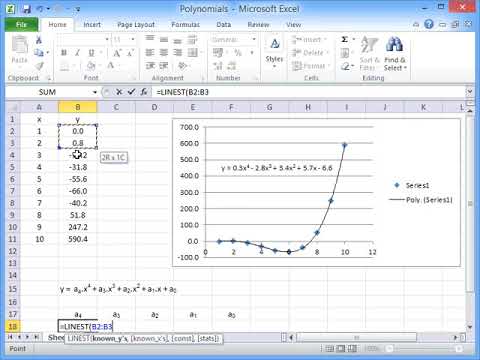This screenshot has height=360, width=480.
Task: Open the Find & Select menu
Action: pyautogui.click(x=395, y=53)
